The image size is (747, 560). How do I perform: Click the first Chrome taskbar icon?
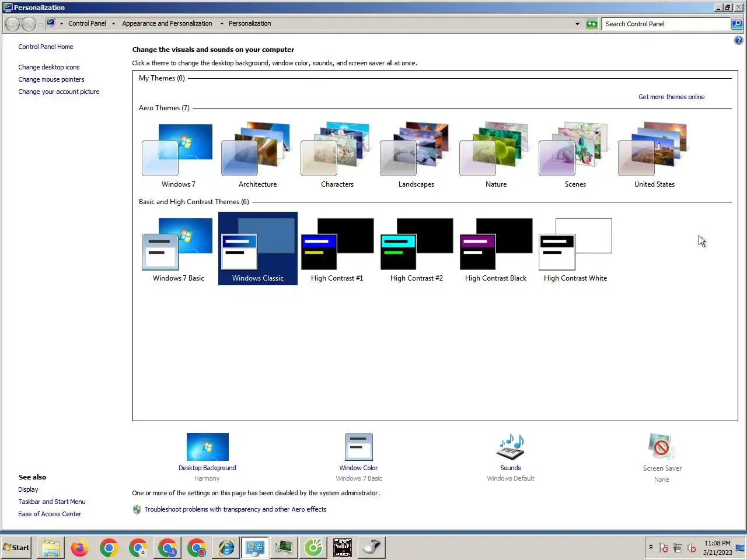109,548
